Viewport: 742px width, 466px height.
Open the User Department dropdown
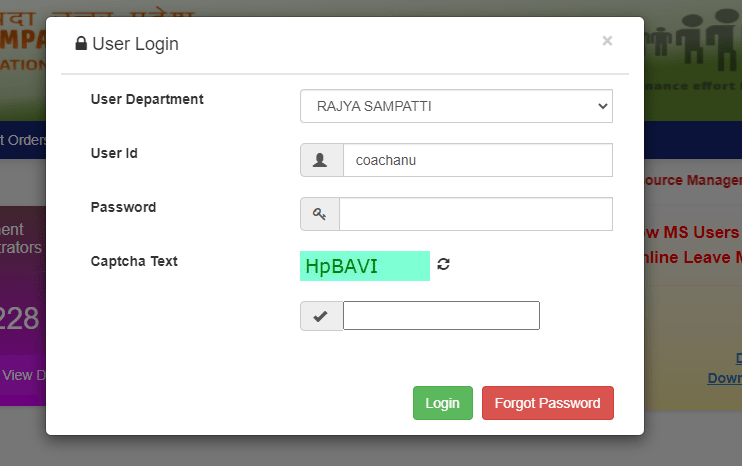(x=456, y=105)
